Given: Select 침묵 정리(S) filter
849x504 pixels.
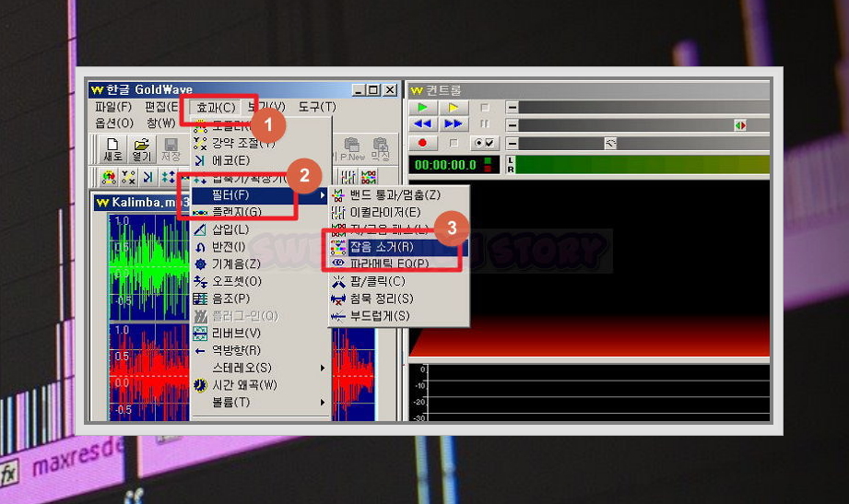Looking at the screenshot, I should [x=399, y=299].
